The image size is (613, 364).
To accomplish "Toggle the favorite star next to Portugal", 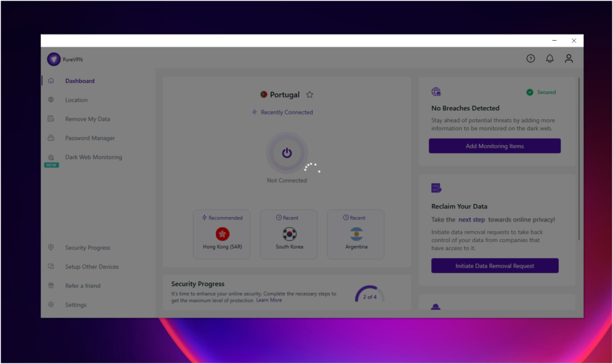I will (309, 94).
